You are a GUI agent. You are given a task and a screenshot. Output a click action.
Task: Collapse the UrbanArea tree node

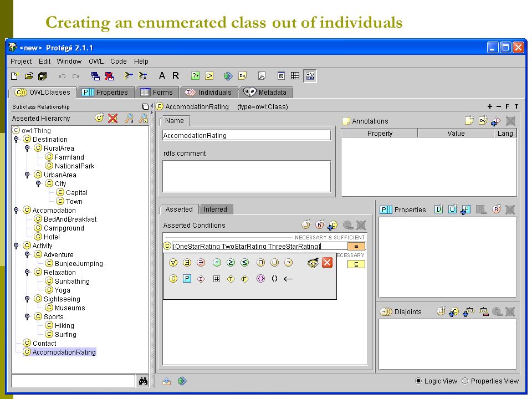click(27, 175)
